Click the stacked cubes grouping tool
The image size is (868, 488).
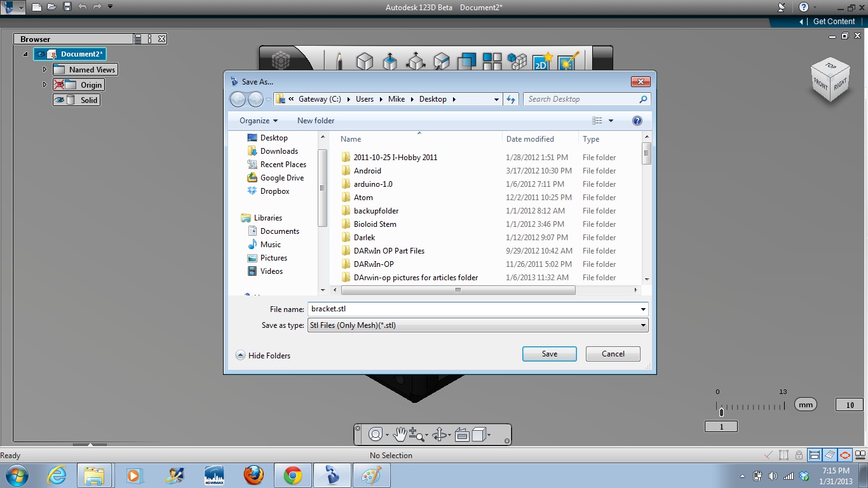[x=517, y=61]
